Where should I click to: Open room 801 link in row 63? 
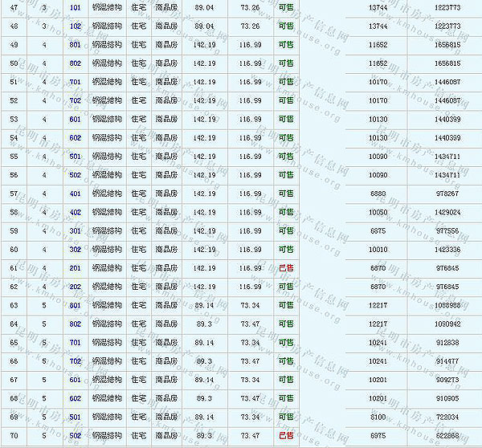click(76, 305)
